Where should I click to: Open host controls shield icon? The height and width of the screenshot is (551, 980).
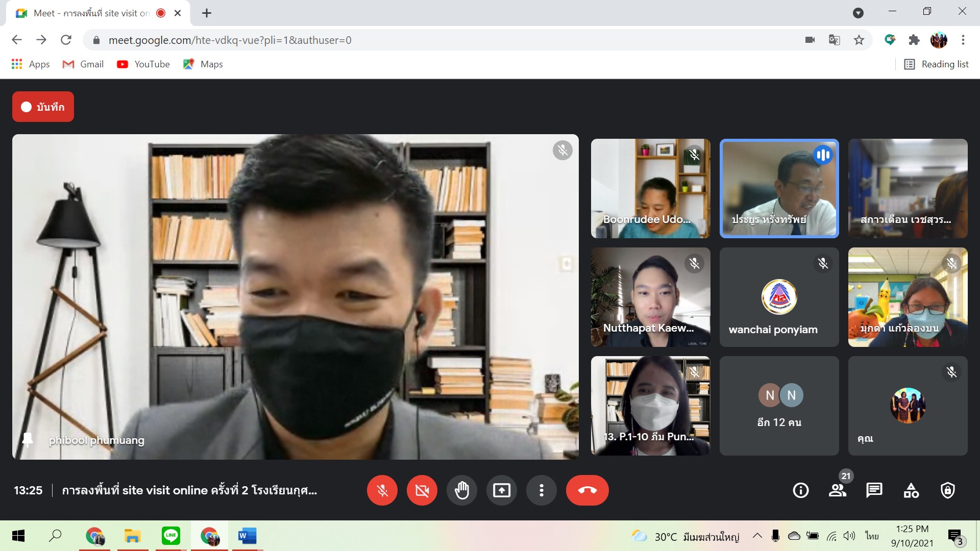[947, 490]
